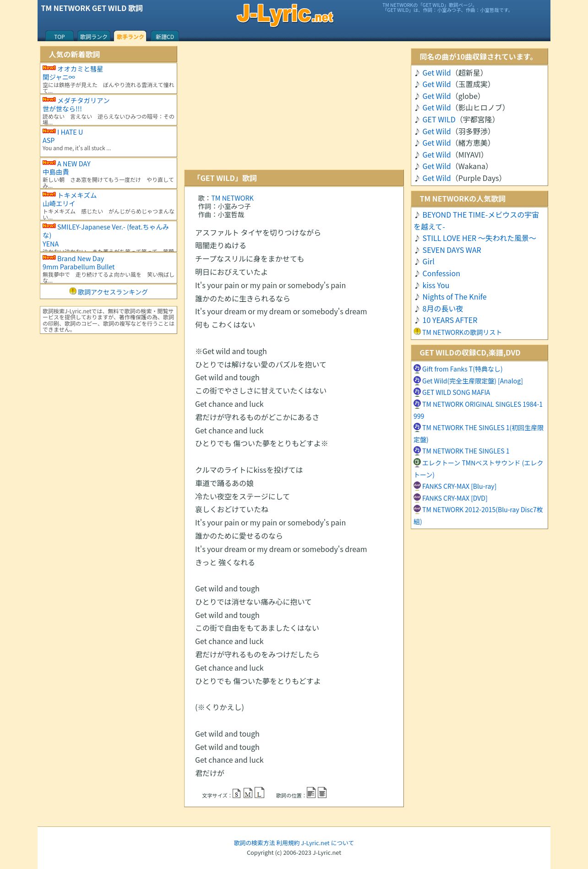The width and height of the screenshot is (588, 869).
Task: Click music note beside Confession
Action: tap(417, 273)
